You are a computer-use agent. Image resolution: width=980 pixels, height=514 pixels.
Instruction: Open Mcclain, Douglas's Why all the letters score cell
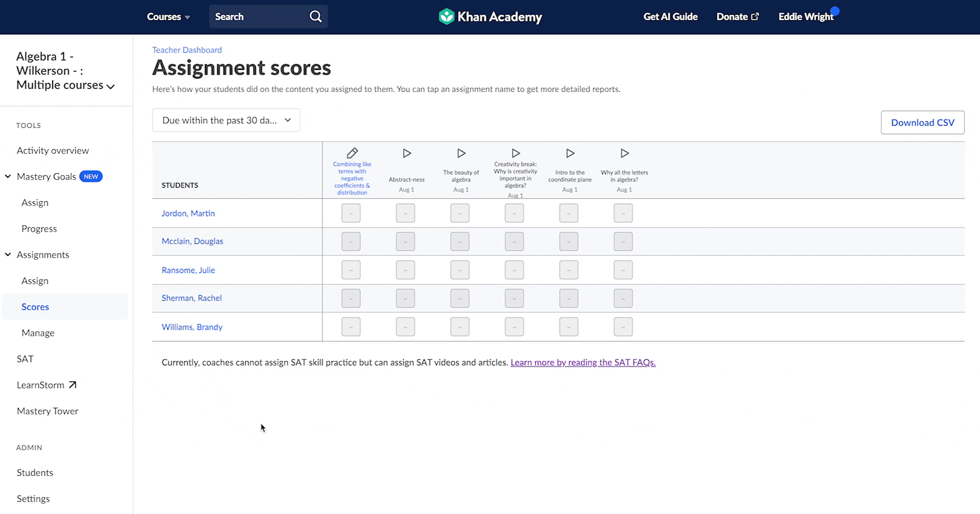pyautogui.click(x=623, y=241)
